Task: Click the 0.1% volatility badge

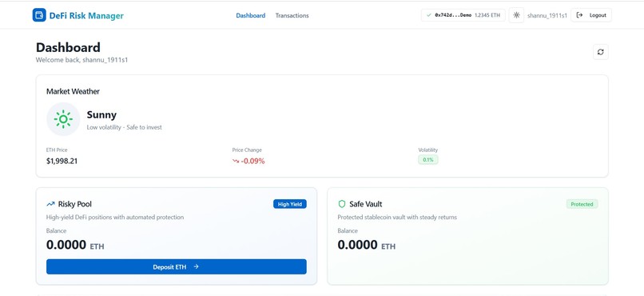Action: click(428, 159)
